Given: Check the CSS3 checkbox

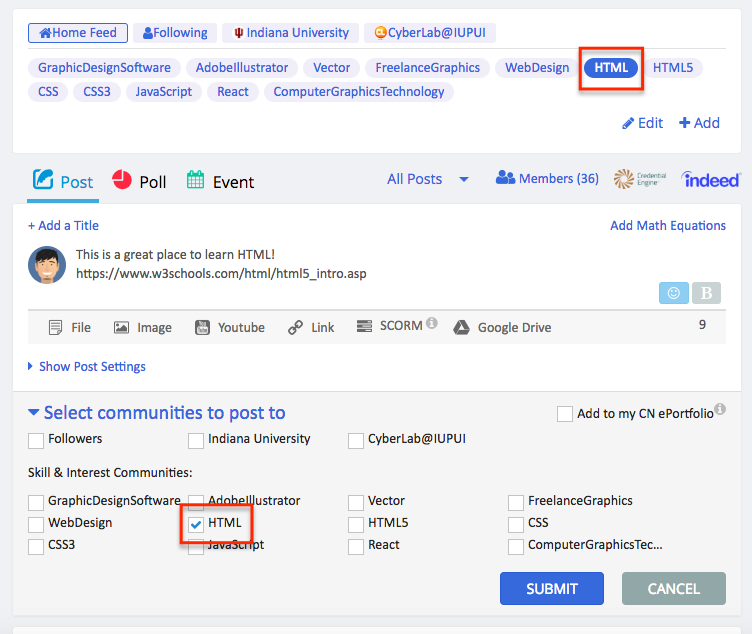Looking at the screenshot, I should pos(36,547).
